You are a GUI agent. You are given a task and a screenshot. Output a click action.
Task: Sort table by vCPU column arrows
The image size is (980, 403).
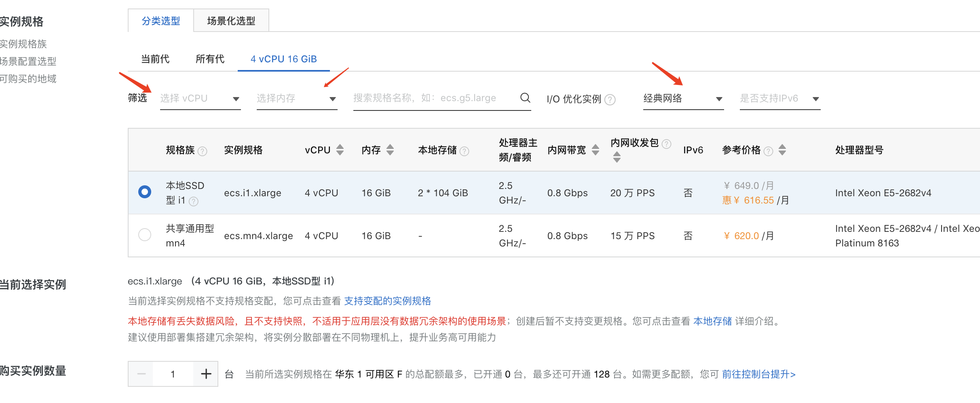[x=340, y=150]
